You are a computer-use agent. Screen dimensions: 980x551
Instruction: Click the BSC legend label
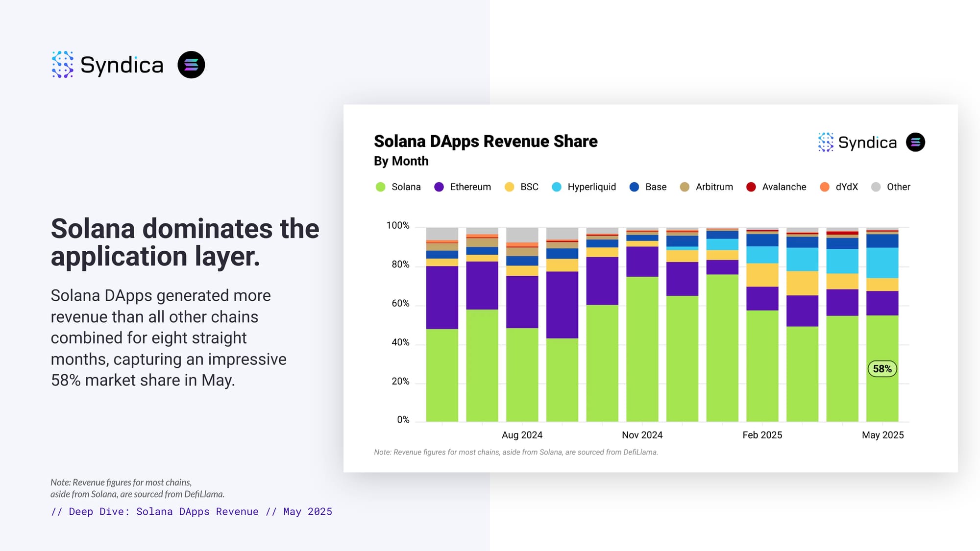529,187
